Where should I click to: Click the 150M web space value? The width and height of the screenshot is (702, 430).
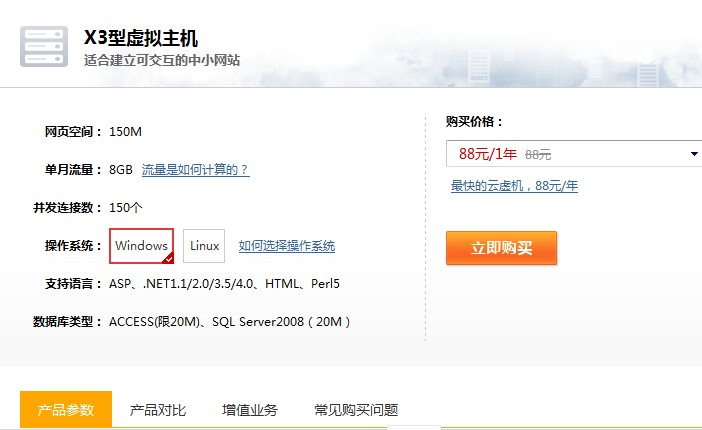(125, 132)
